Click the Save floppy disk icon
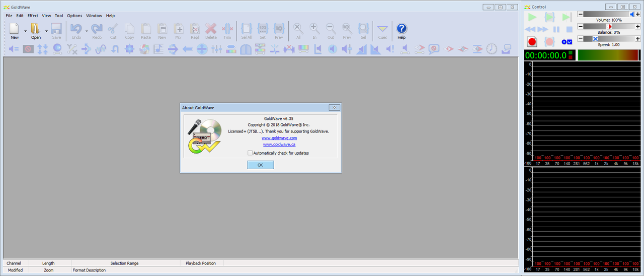Viewport: 644px width, 276px height. coord(56,28)
